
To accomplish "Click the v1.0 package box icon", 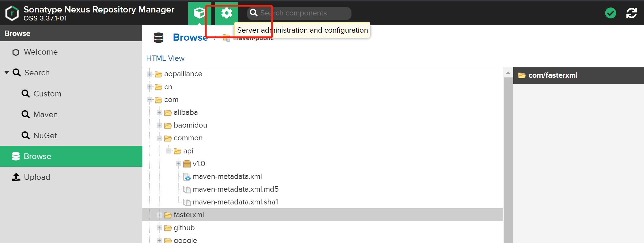I will coord(187,164).
